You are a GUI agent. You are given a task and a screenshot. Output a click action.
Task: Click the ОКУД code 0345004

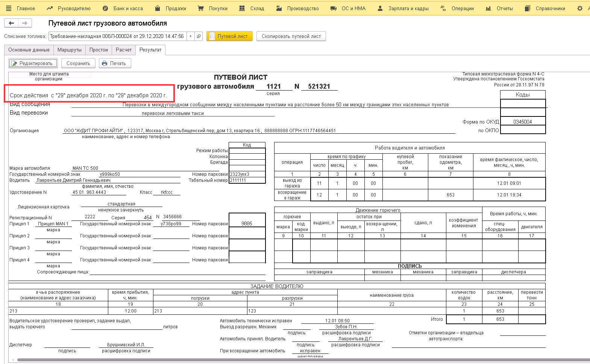click(x=523, y=122)
